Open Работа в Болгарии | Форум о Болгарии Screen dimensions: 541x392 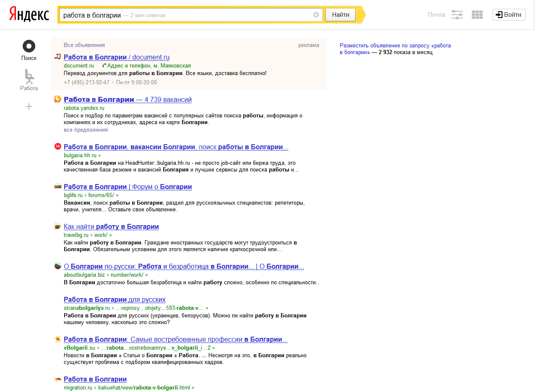click(x=128, y=187)
